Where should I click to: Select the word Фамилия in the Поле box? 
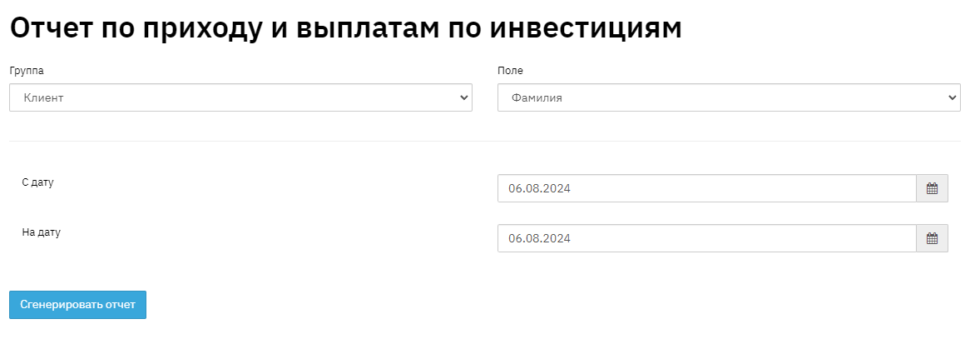pos(537,97)
